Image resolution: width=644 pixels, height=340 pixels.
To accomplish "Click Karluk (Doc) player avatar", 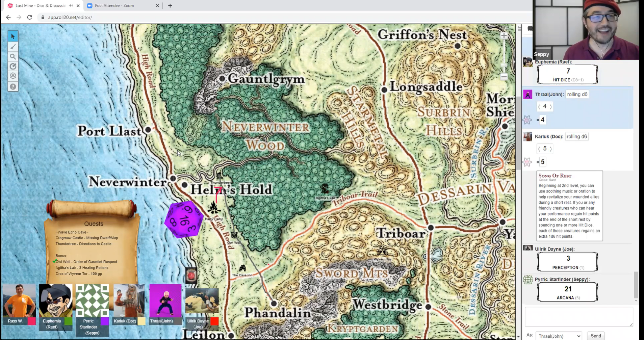I will [129, 300].
